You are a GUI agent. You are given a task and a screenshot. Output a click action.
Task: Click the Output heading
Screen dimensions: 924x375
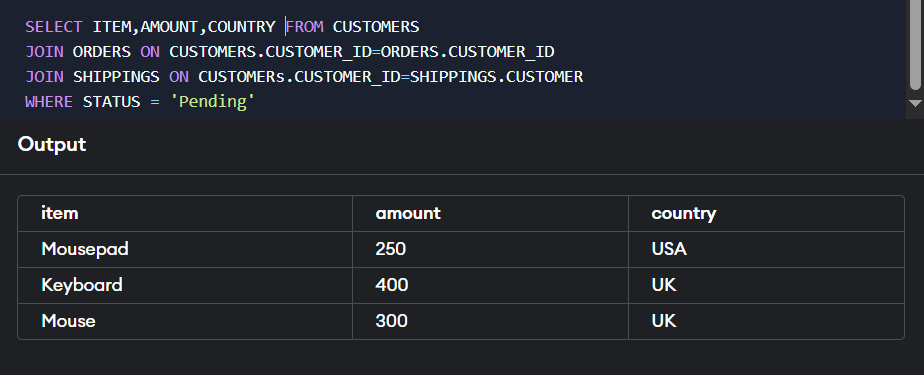click(x=52, y=144)
